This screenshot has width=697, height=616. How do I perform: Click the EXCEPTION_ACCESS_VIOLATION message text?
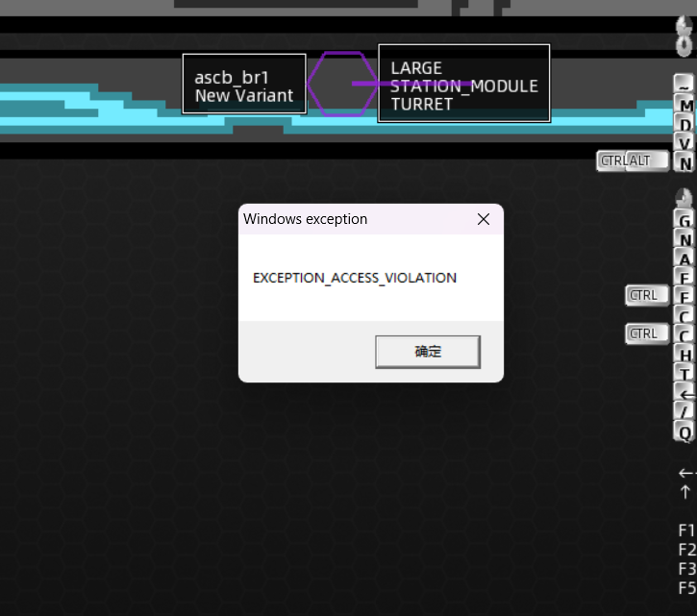(x=354, y=278)
